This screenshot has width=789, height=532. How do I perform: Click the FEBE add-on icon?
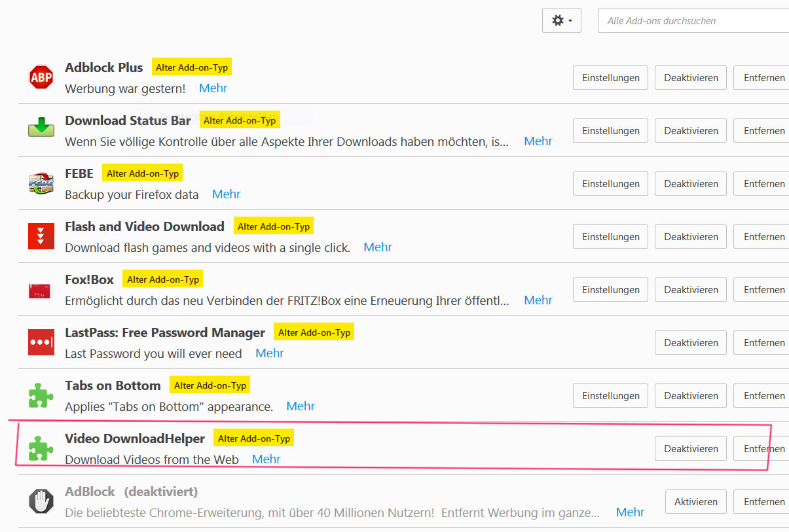[x=41, y=183]
